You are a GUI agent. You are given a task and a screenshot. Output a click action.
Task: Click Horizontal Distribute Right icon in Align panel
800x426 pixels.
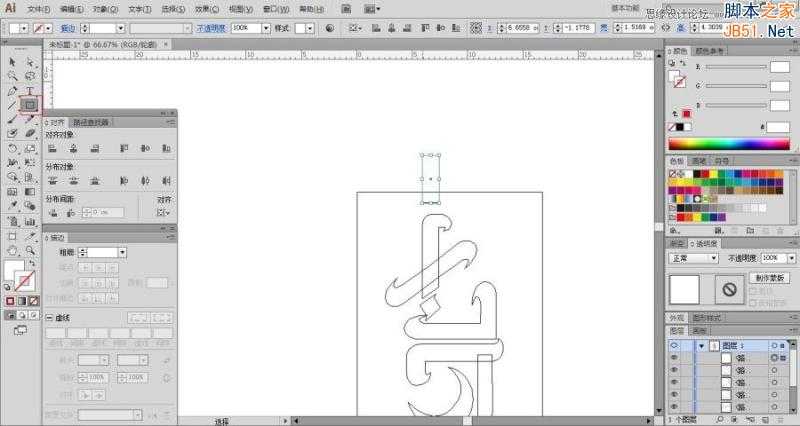(166, 181)
